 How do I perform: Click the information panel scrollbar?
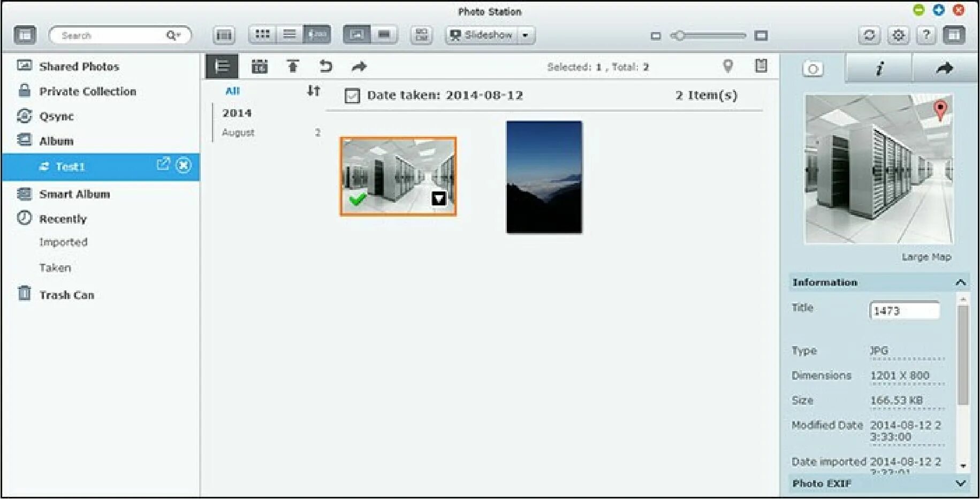tap(963, 355)
